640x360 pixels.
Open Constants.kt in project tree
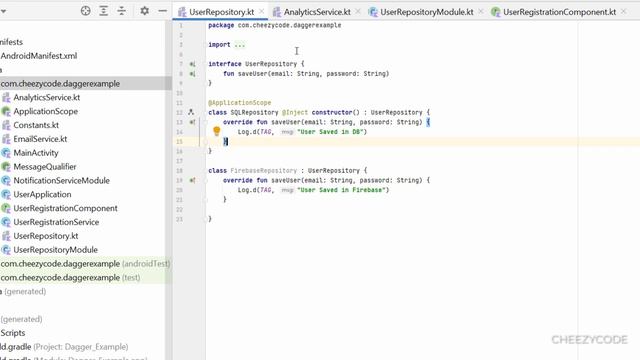point(36,125)
